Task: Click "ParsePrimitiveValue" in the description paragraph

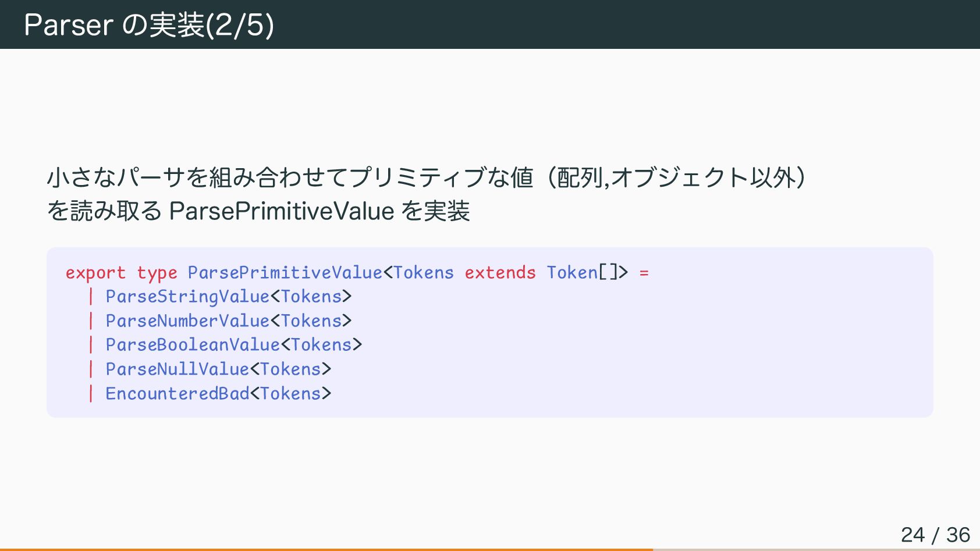Action: [282, 211]
